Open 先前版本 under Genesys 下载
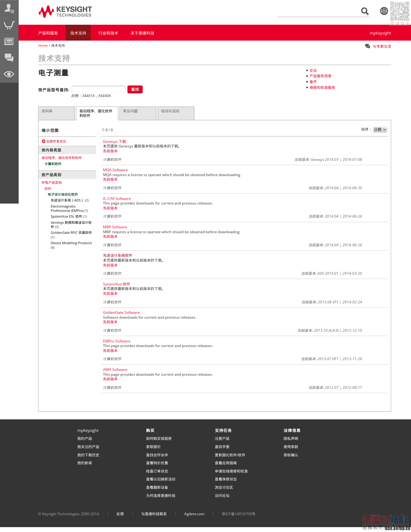Screen dimensions: 411x532 [x=110, y=151]
